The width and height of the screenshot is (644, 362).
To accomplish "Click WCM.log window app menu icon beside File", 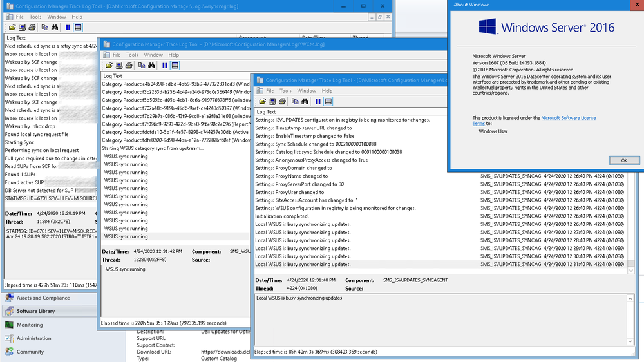I will pos(106,55).
